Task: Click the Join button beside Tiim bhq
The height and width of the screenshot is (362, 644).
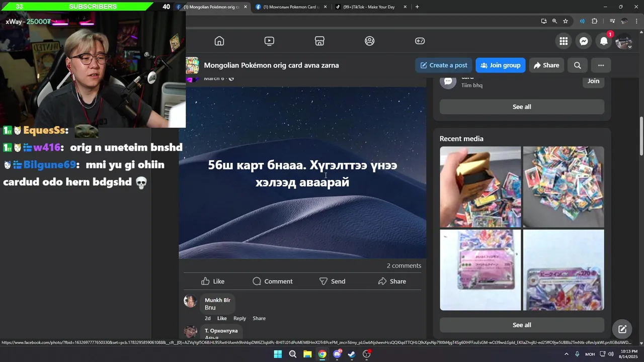Action: (x=593, y=81)
